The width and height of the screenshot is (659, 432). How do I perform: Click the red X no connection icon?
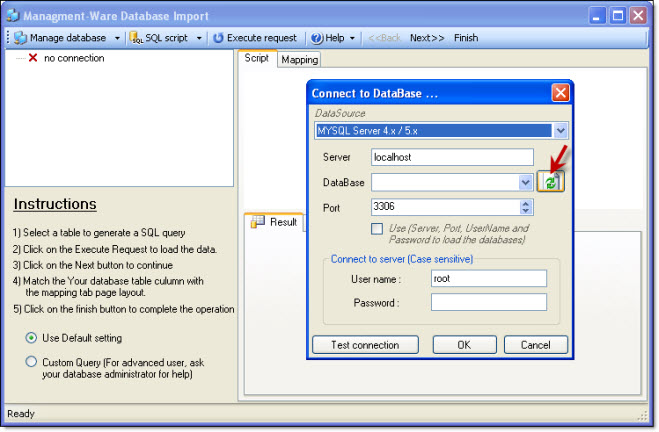coord(33,58)
